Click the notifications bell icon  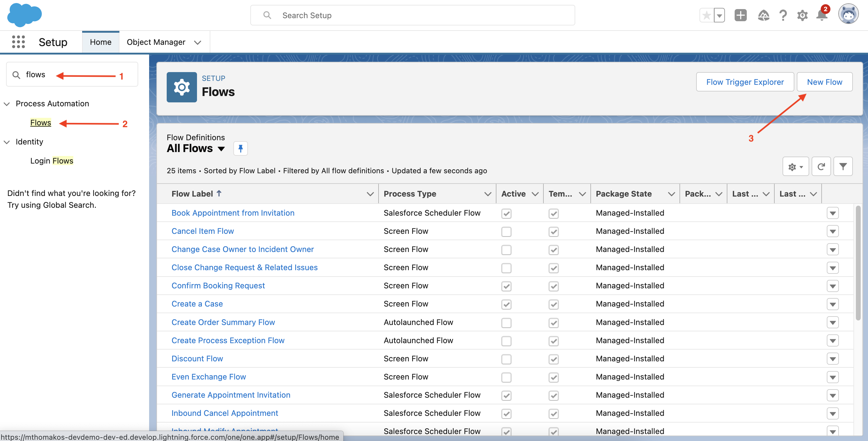[822, 15]
